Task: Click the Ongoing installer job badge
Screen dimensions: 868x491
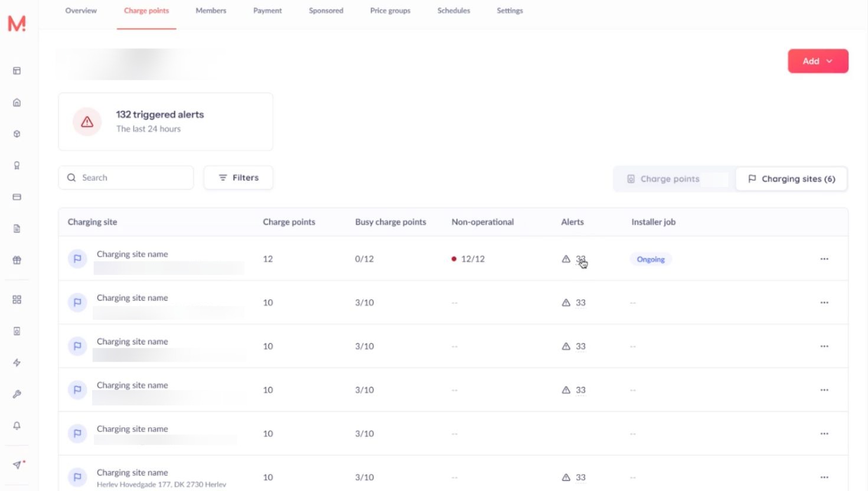Action: 651,259
